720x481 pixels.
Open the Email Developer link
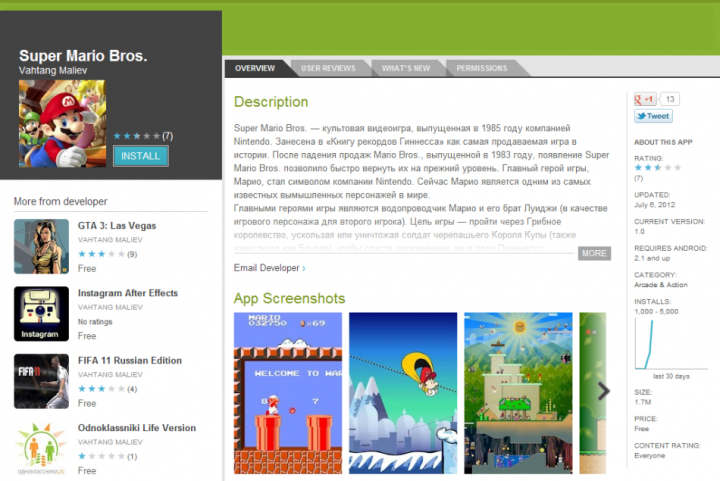click(x=269, y=268)
